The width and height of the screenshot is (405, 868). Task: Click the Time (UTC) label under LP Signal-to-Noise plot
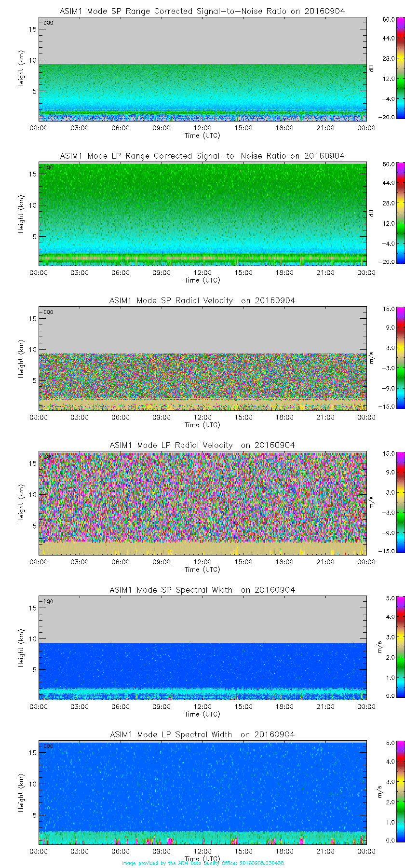coord(202,280)
